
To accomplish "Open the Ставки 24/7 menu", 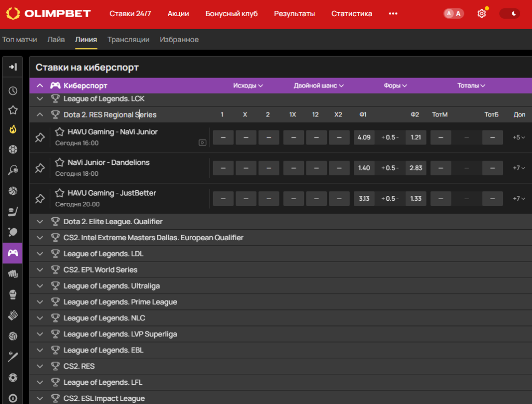I will point(130,14).
